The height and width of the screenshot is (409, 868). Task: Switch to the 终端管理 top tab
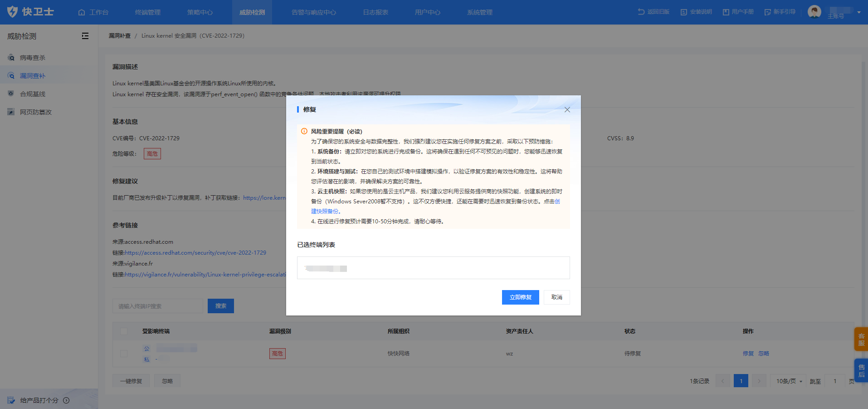[x=148, y=12]
